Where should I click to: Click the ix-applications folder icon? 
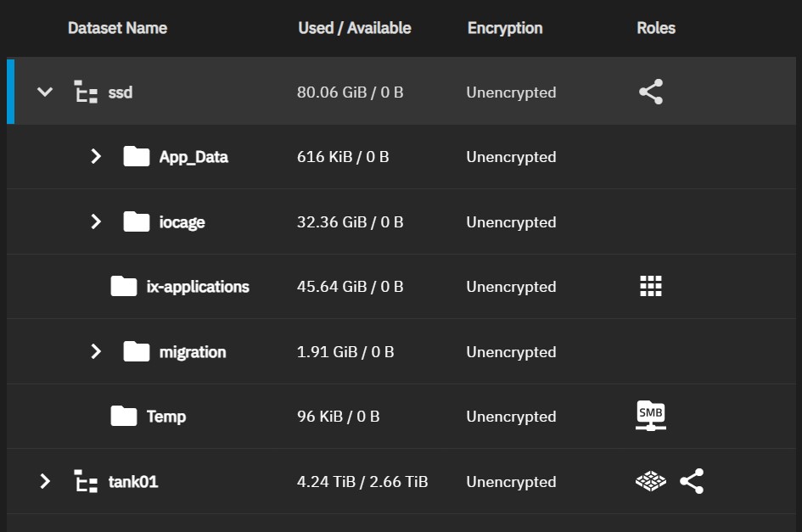(x=124, y=287)
